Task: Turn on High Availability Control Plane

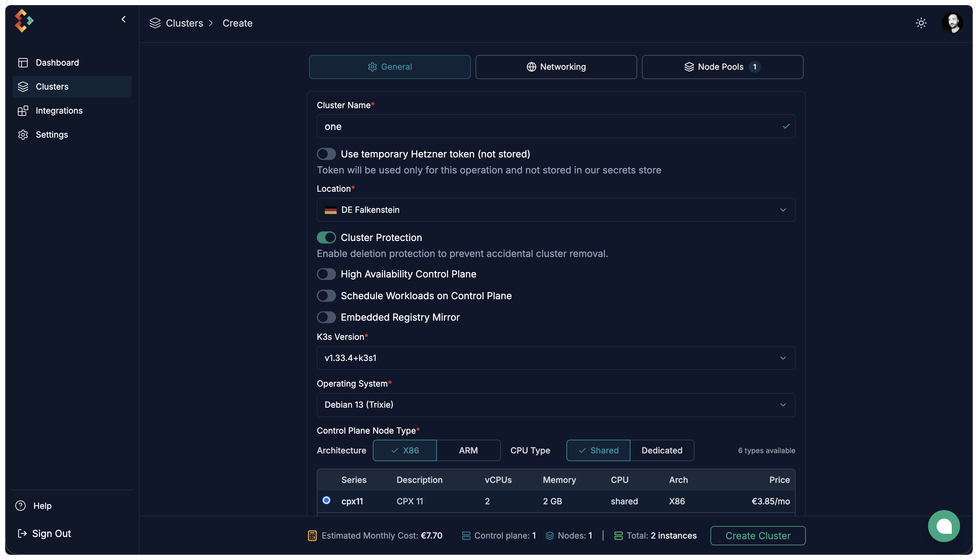Action: click(x=326, y=274)
